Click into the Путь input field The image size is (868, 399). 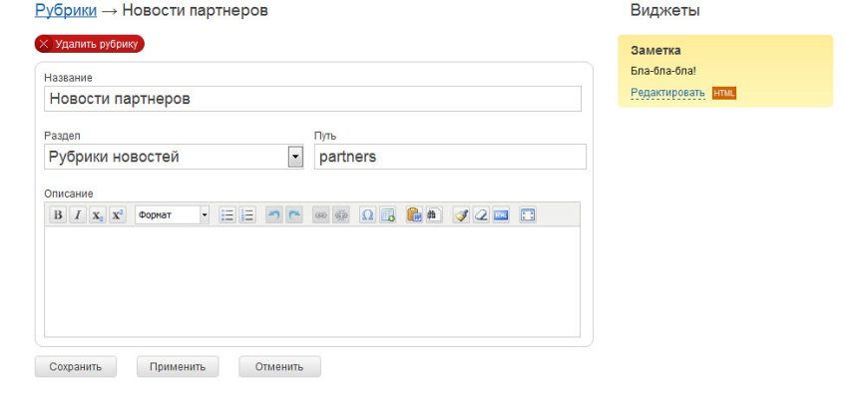point(449,157)
